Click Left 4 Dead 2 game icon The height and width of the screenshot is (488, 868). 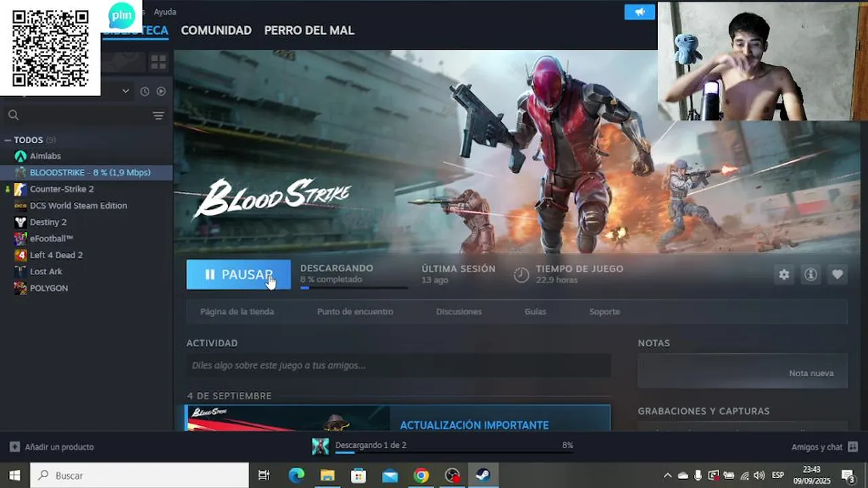(x=20, y=255)
